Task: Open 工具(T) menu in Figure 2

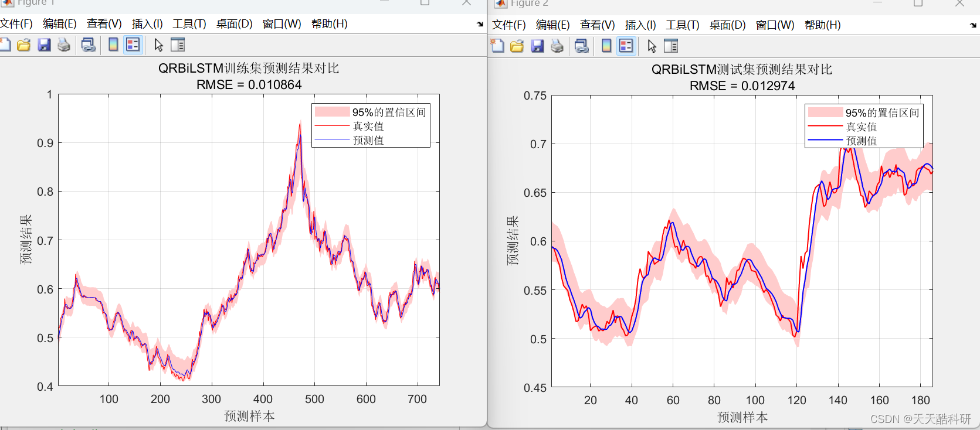Action: (x=683, y=25)
